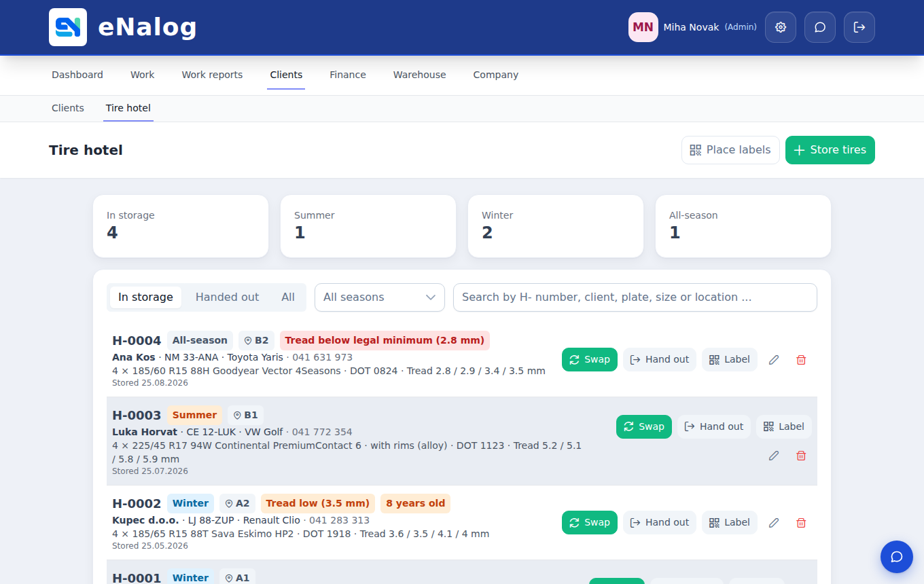Screen dimensions: 924x584
Task: Switch filter to Handed out
Action: (x=227, y=297)
